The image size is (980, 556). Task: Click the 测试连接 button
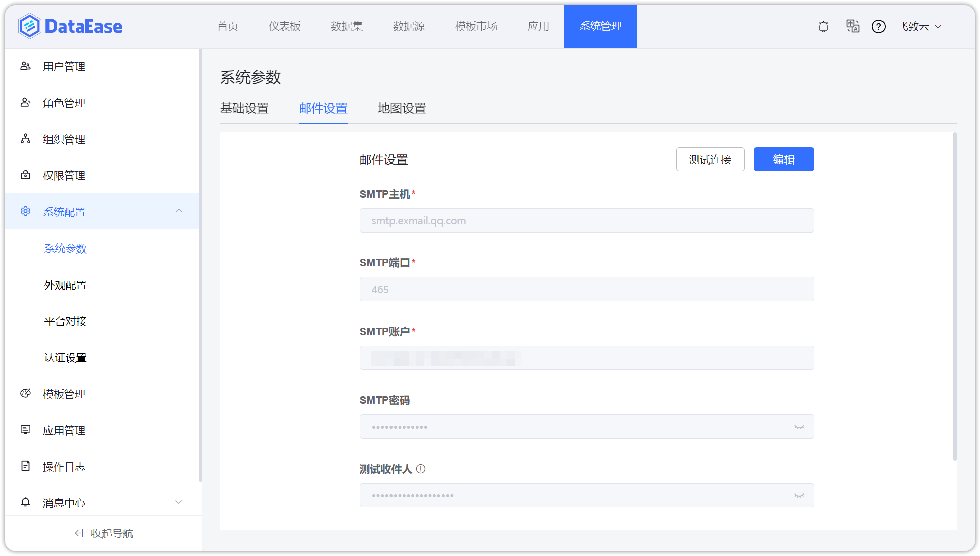tap(710, 159)
